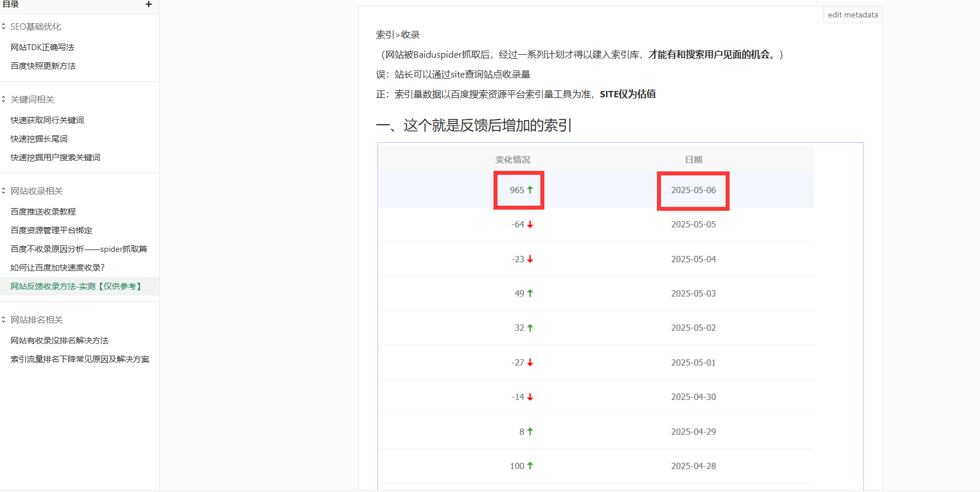Click the 965 change value
Image resolution: width=980 pixels, height=492 pixels.
point(517,190)
